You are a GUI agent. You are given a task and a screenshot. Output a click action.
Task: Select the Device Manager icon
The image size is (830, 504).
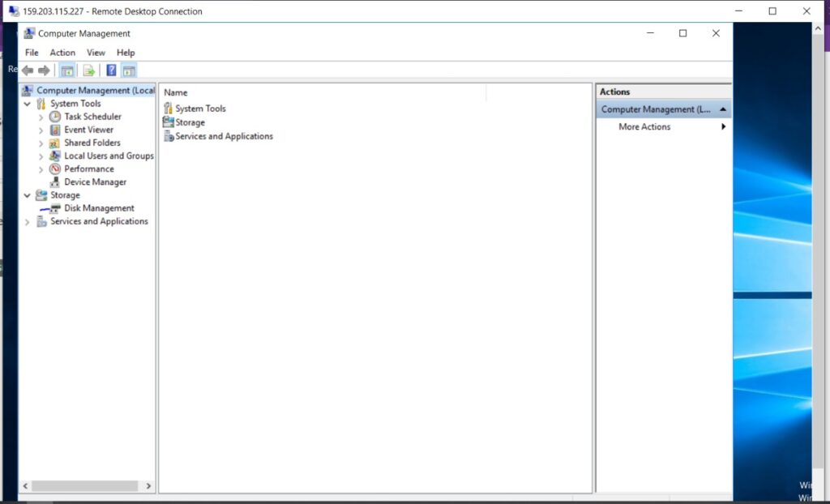(55, 182)
